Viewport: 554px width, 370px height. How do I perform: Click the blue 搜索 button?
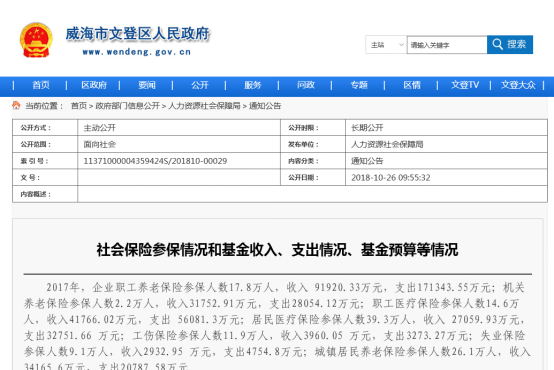(x=510, y=45)
